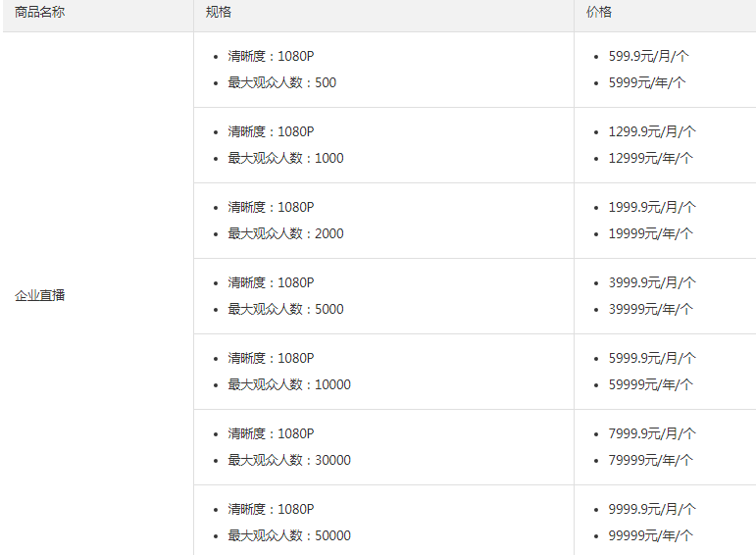Click the 商品名称 column header
The width and height of the screenshot is (756, 555).
tap(39, 12)
